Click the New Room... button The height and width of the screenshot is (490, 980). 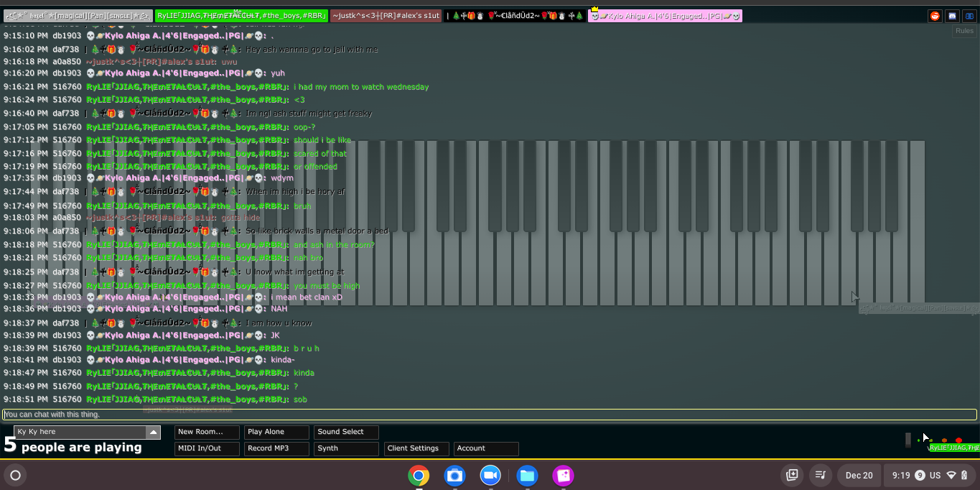click(207, 432)
